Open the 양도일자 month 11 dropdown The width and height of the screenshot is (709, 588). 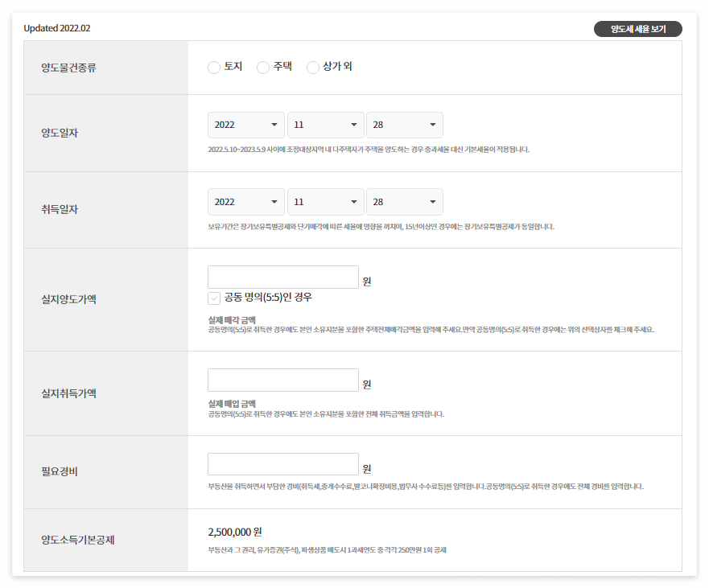pos(326,125)
